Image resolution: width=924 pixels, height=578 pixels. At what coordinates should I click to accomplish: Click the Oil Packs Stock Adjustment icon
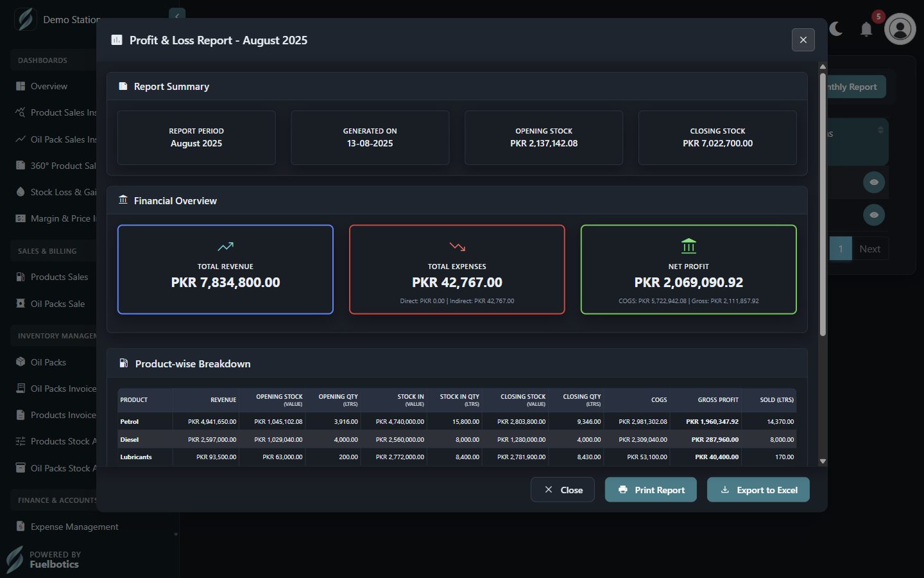(21, 468)
